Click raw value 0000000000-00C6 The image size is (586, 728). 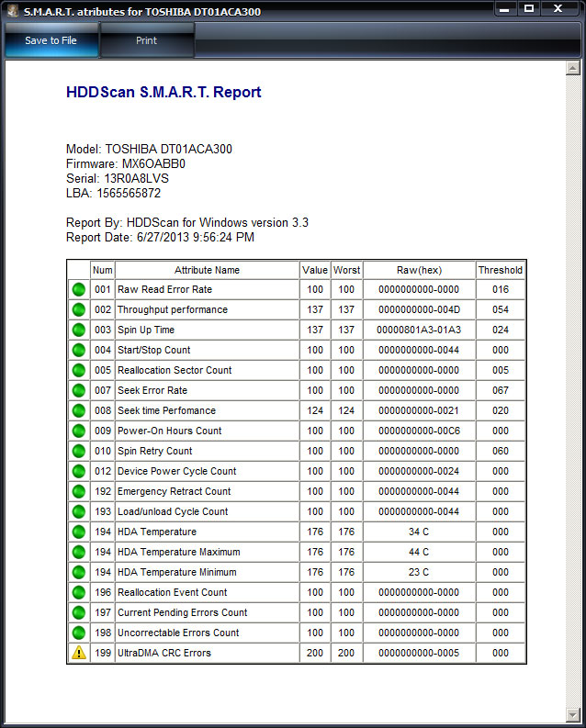tap(419, 431)
